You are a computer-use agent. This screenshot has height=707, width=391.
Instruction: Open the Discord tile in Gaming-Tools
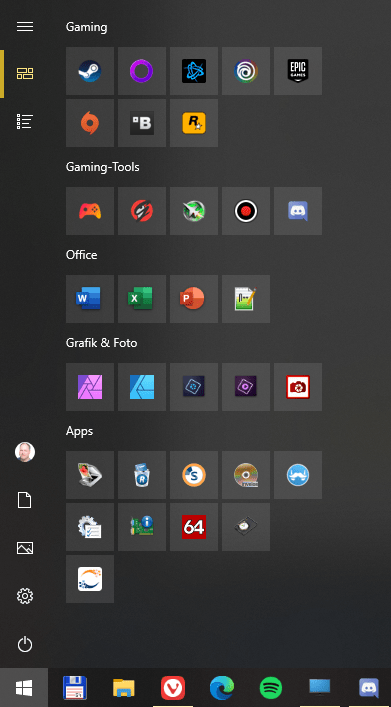click(298, 211)
